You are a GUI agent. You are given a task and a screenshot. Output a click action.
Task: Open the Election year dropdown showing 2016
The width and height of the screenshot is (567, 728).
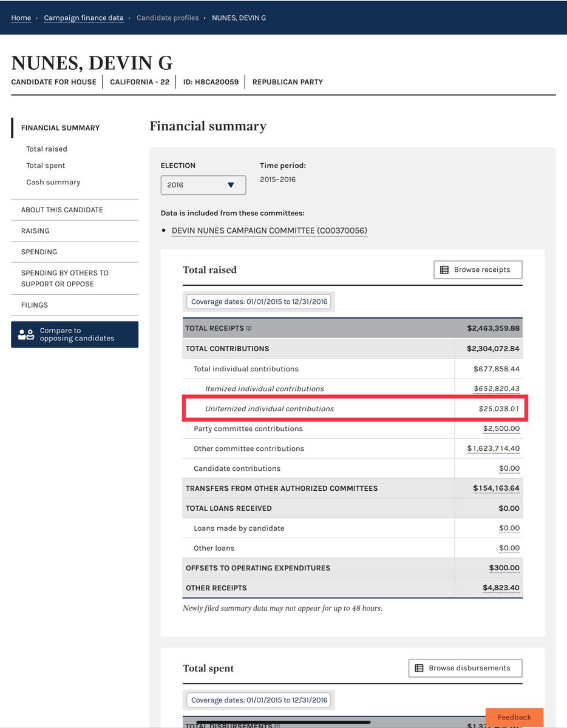coord(203,185)
